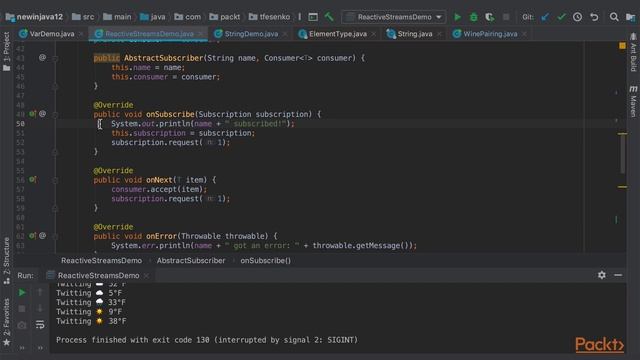The width and height of the screenshot is (640, 360).
Task: Collapse the onSubscribe method fold marker
Action: [55, 115]
